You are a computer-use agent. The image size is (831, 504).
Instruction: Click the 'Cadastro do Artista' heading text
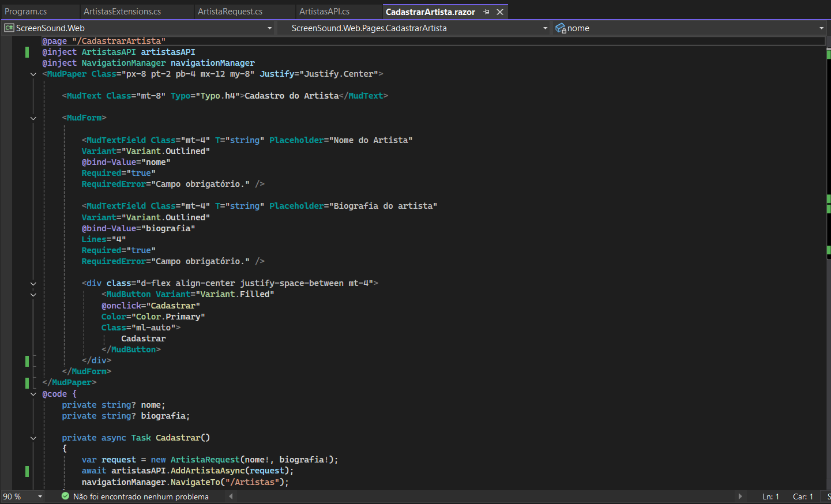pos(292,96)
